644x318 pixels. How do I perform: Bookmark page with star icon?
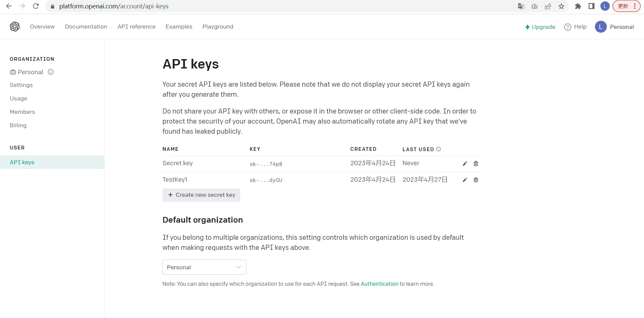point(561,6)
